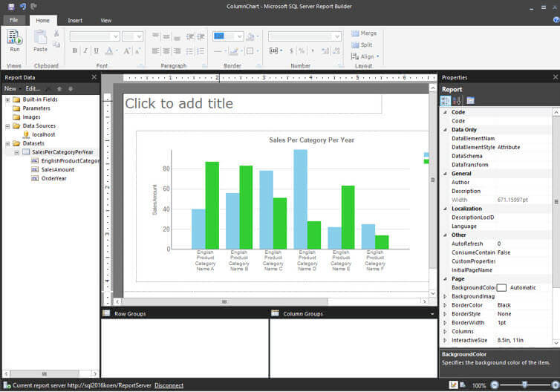Align text to top in Paragraph group

(155, 36)
